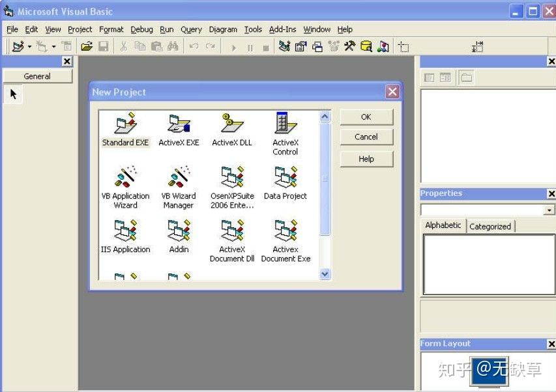Image resolution: width=556 pixels, height=392 pixels.
Task: Click the Cut scissors icon
Action: 123,46
